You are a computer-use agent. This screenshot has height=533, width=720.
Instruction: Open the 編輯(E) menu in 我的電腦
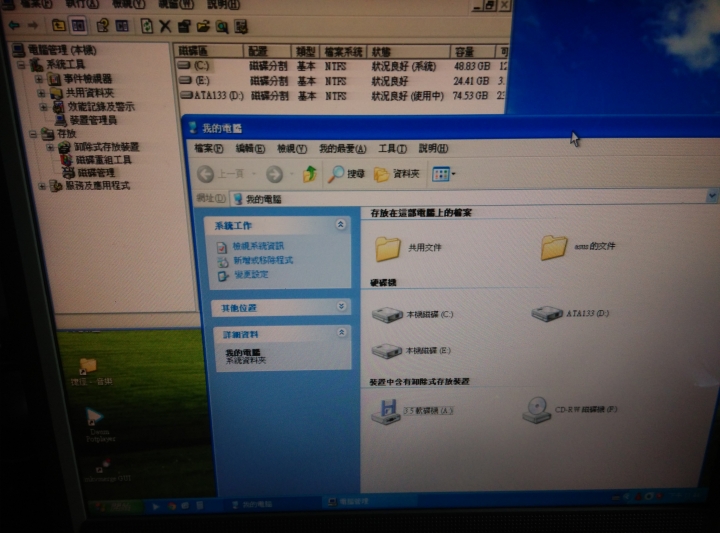click(x=250, y=148)
